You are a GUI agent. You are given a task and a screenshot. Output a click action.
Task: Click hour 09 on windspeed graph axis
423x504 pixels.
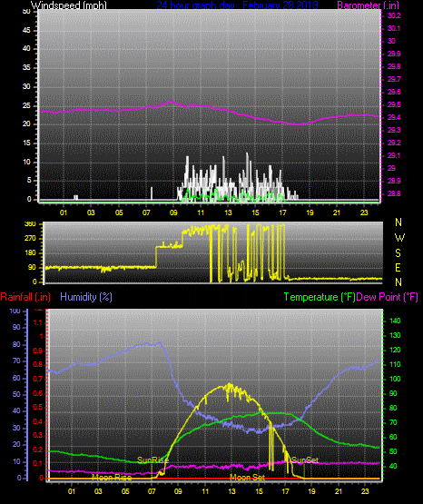173,212
